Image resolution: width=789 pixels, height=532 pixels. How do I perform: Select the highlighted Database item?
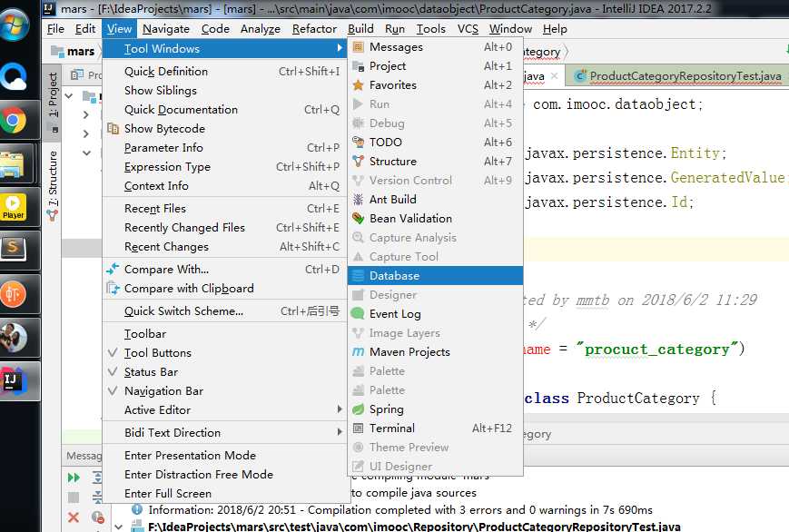(x=435, y=276)
